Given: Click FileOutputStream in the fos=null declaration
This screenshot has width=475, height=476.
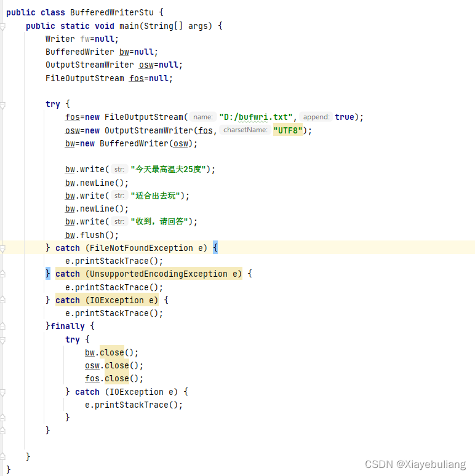Looking at the screenshot, I should tap(85, 78).
